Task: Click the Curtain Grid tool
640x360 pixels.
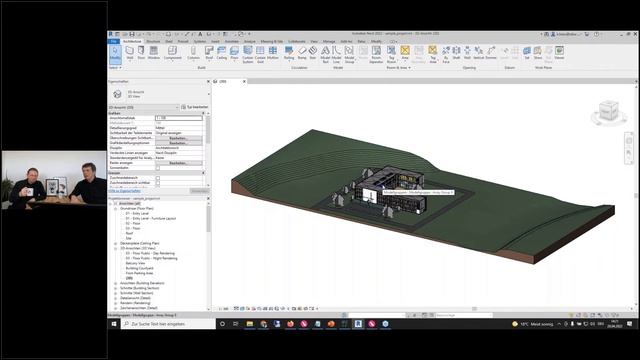Action: (260, 54)
